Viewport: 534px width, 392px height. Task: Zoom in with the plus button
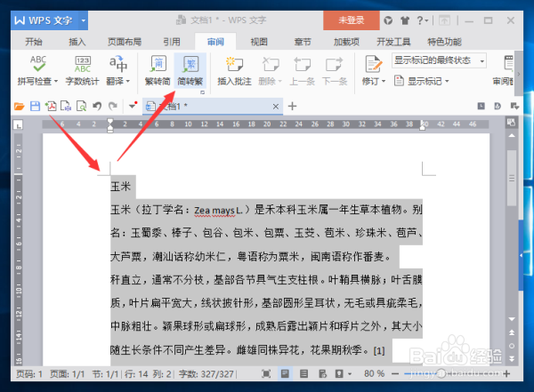(506, 374)
